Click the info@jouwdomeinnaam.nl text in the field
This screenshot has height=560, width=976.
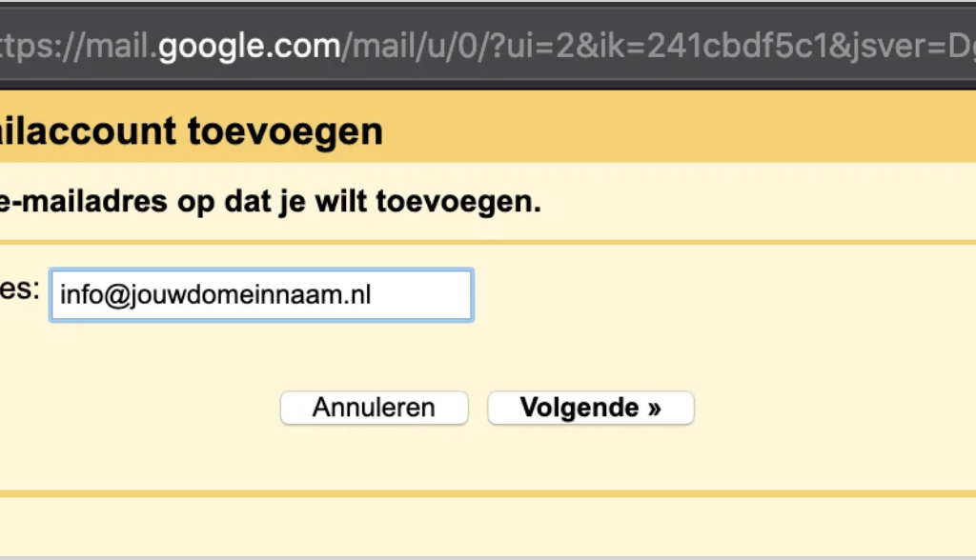214,295
